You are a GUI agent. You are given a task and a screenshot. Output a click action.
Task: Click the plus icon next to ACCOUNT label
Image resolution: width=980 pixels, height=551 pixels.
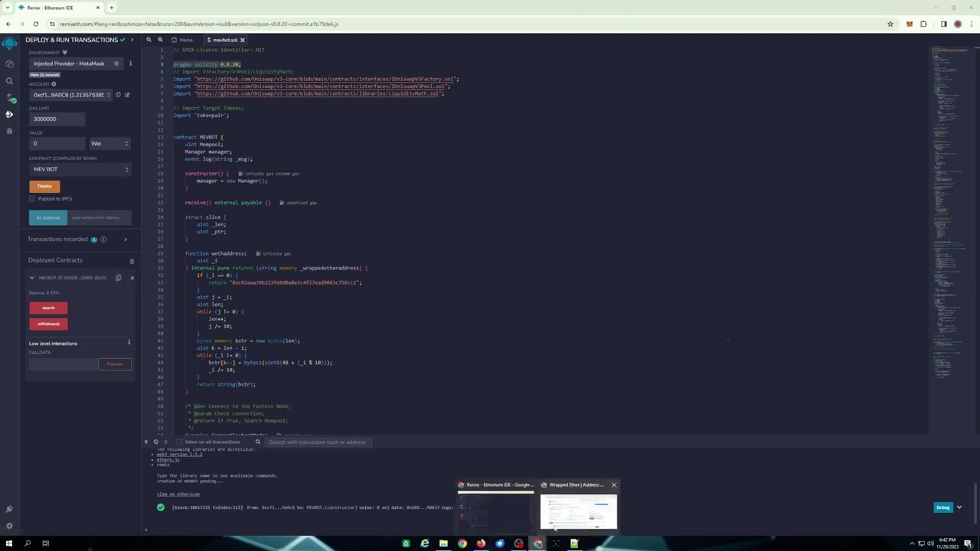[54, 84]
